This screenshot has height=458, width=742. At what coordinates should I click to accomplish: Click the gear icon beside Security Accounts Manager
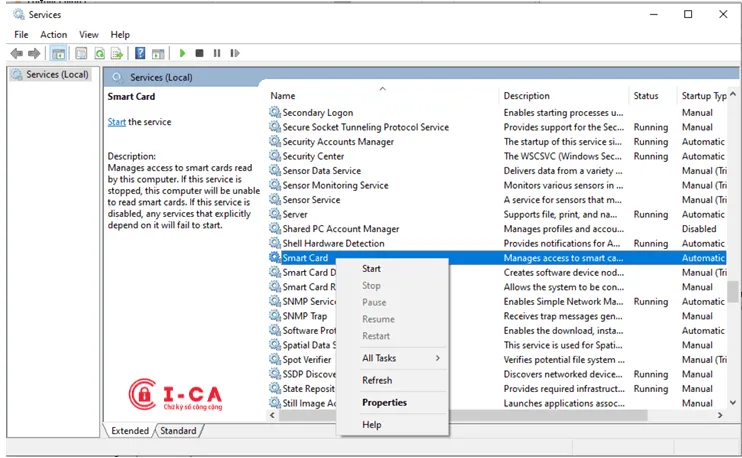(x=275, y=141)
